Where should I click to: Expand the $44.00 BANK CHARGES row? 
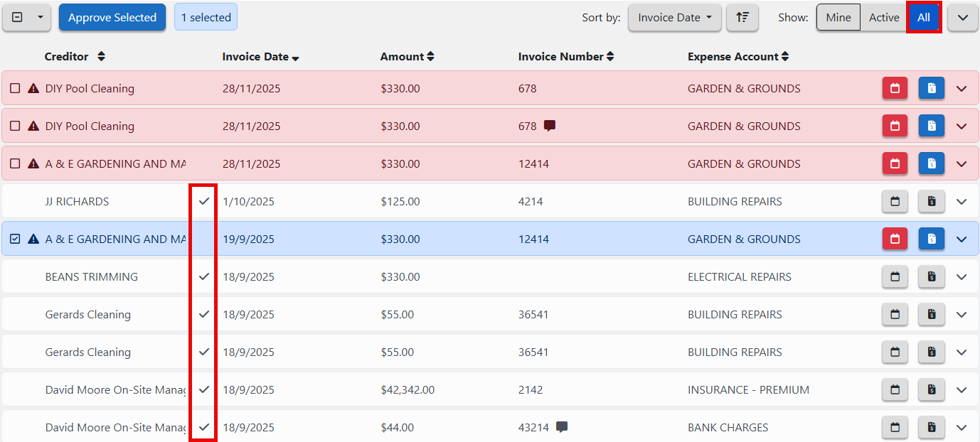point(962,428)
